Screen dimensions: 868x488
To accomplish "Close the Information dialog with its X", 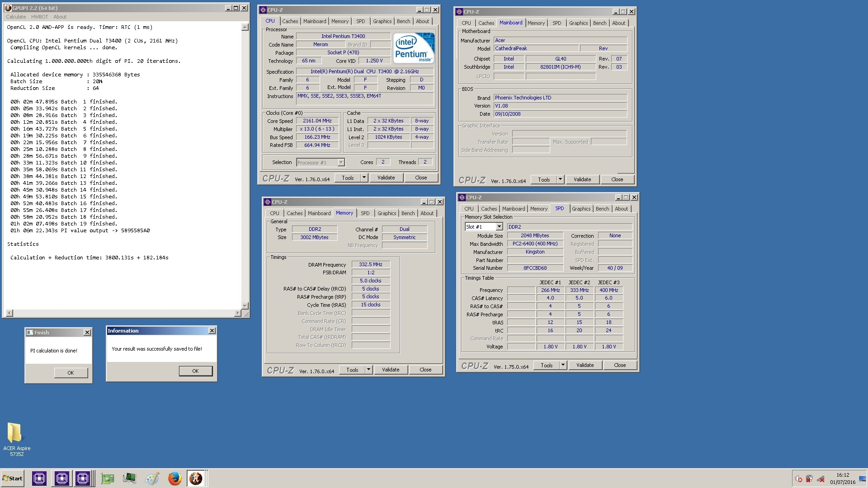I will tap(212, 331).
